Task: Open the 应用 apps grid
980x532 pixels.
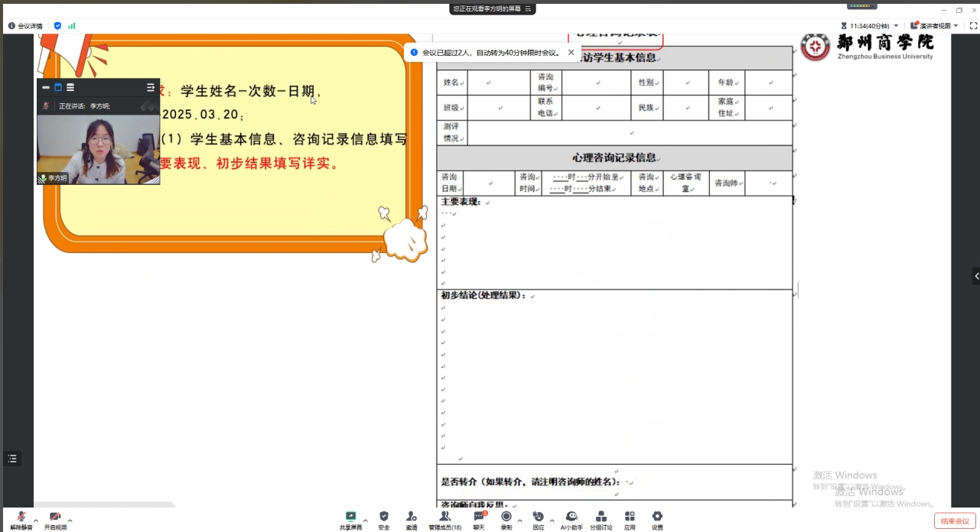Action: pos(630,518)
